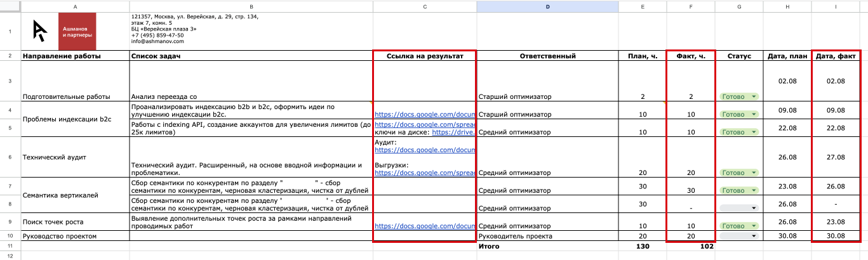Open the drive link after 'ключи на диске'
This screenshot has width=868, height=260.
[453, 133]
